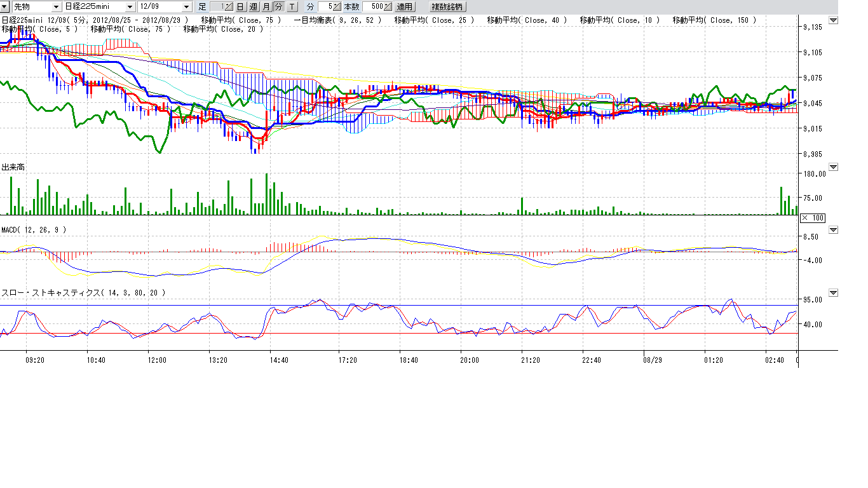
Task: Click the stepper beside the 500 count
Action: pyautogui.click(x=388, y=6)
